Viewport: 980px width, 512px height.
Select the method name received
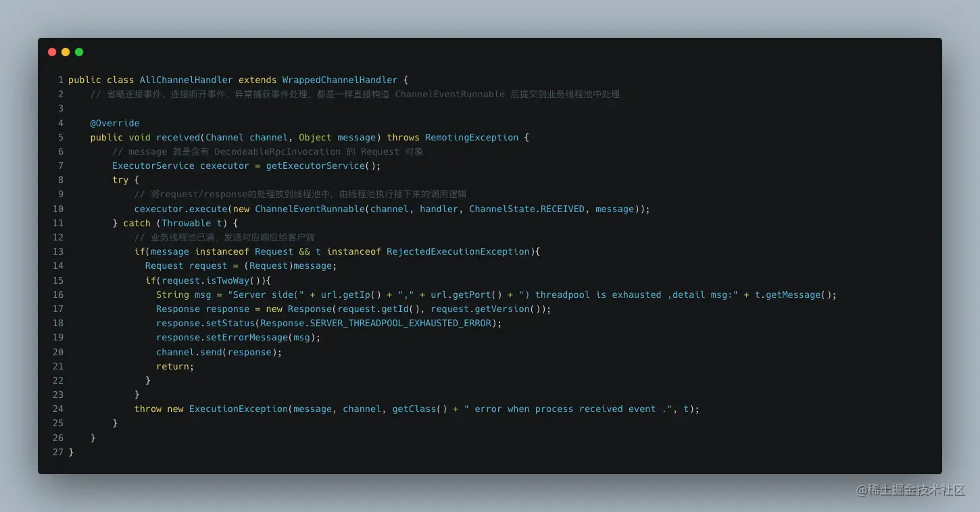click(178, 137)
